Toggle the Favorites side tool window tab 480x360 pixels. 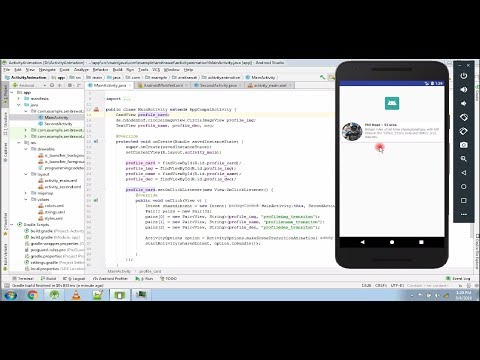[5, 224]
